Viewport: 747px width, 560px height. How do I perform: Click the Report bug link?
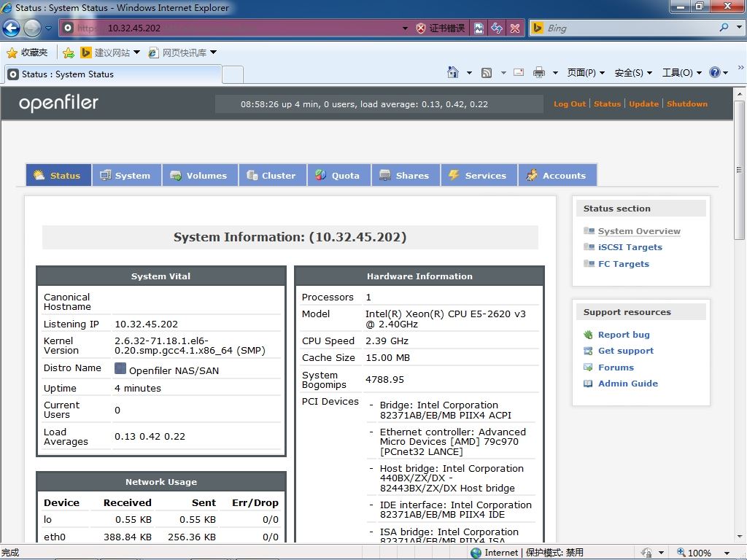coord(624,335)
